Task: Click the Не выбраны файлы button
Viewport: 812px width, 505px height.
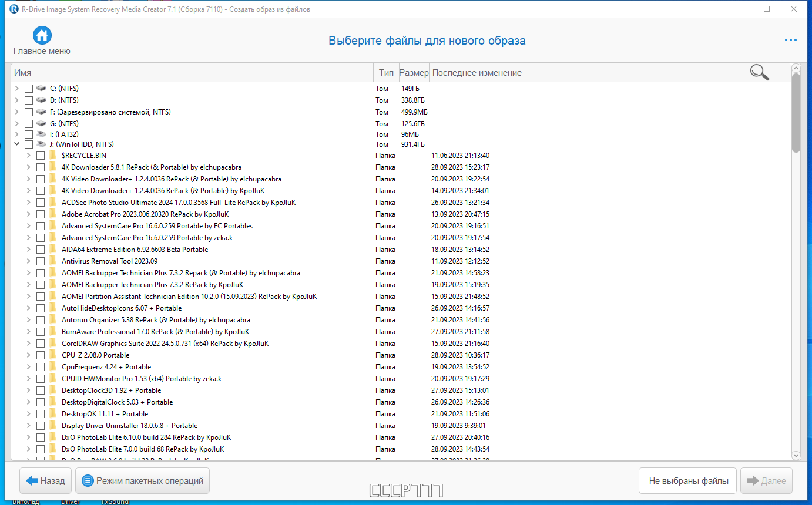Action: [688, 480]
